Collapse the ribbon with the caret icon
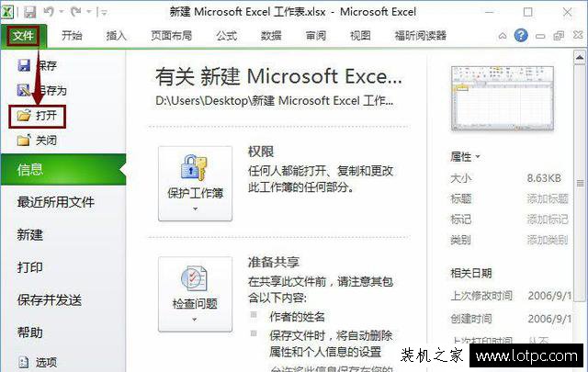The width and height of the screenshot is (588, 372). [x=503, y=36]
